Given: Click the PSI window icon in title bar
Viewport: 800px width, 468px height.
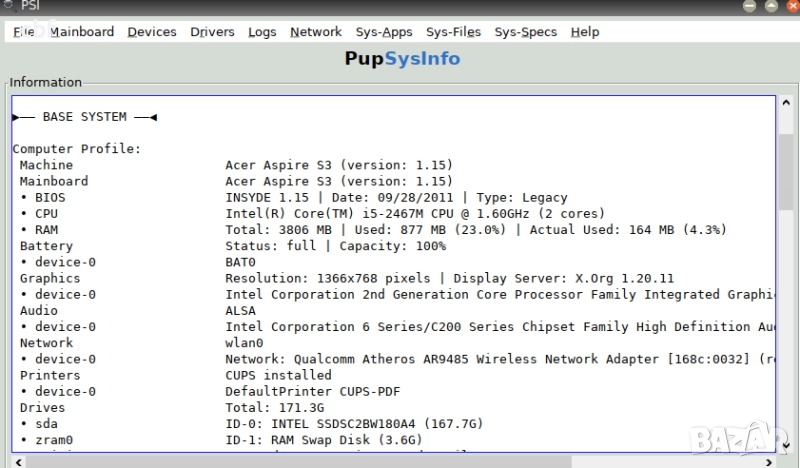Looking at the screenshot, I should tap(10, 7).
